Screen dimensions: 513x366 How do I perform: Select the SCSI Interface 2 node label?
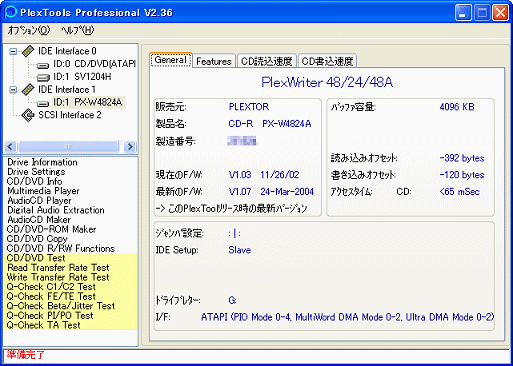point(70,115)
